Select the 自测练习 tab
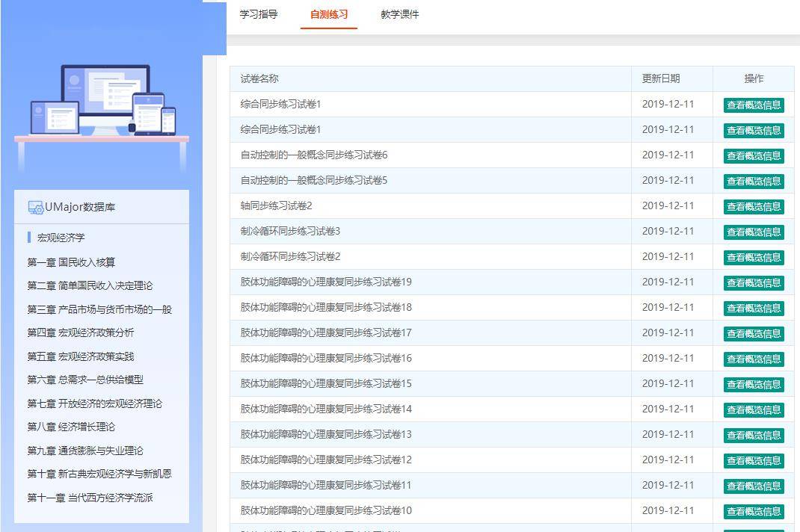The width and height of the screenshot is (800, 532). tap(329, 14)
